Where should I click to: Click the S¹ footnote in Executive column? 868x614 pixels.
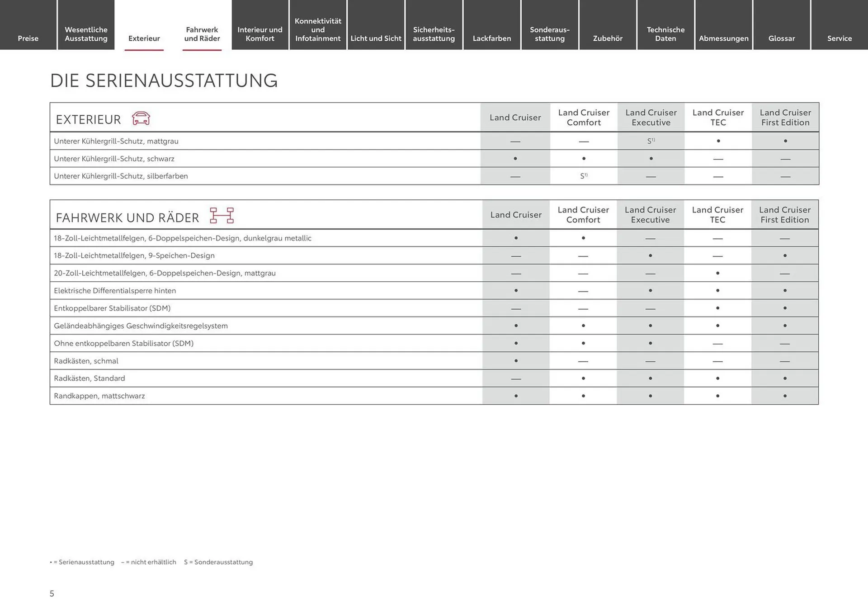click(x=651, y=141)
